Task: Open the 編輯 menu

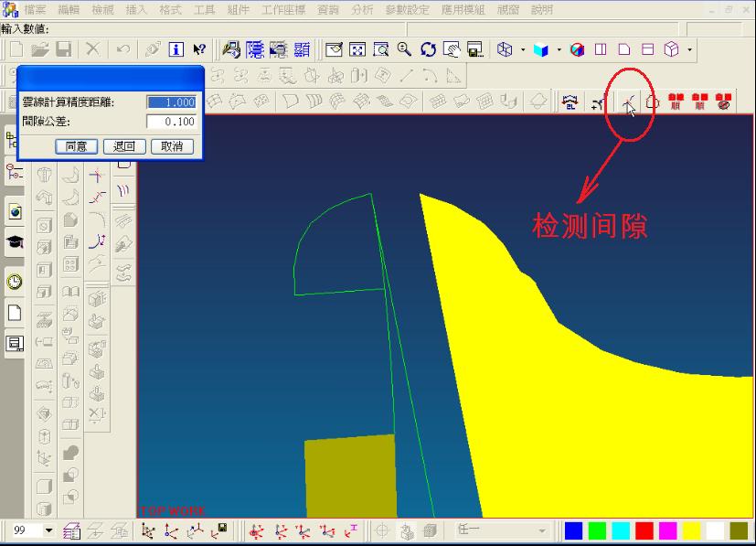Action: pyautogui.click(x=69, y=10)
